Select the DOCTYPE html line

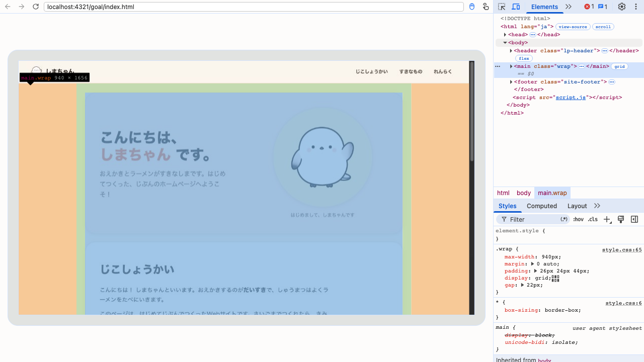[525, 19]
